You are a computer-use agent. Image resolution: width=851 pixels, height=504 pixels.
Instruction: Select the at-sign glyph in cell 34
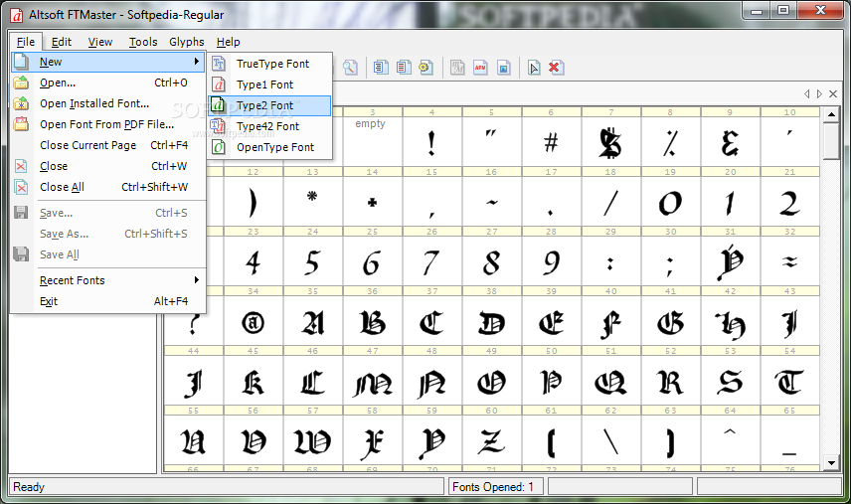point(253,321)
